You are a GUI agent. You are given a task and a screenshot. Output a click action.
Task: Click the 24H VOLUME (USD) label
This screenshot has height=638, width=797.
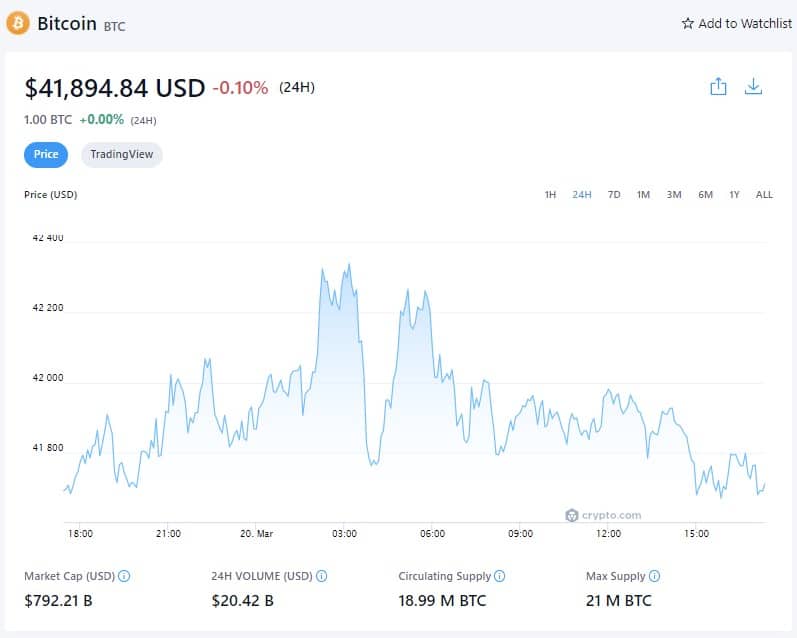[x=262, y=576]
